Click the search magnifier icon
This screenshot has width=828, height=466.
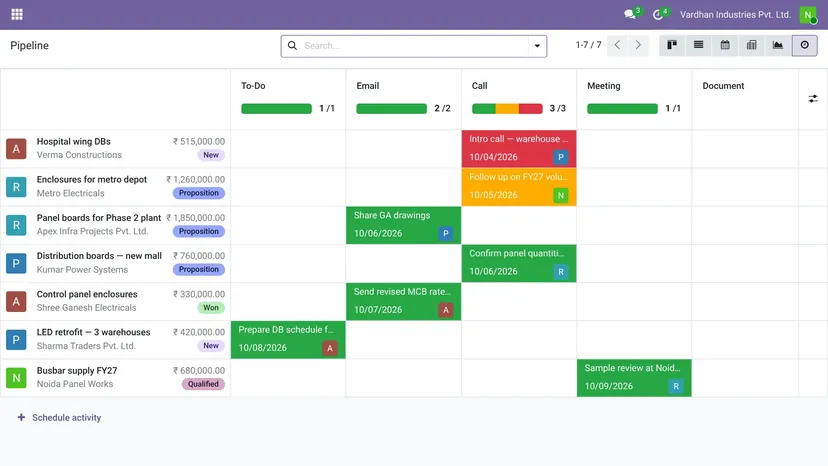(x=292, y=46)
